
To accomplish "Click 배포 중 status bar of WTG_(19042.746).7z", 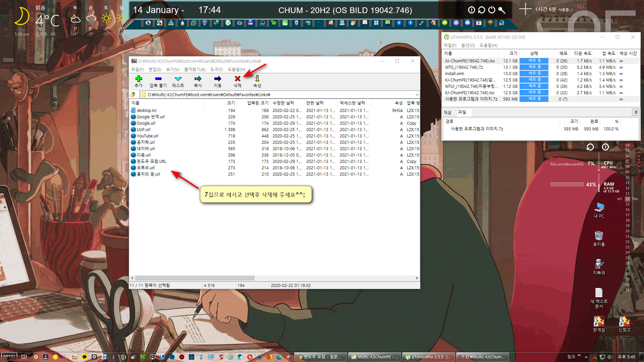I will pos(534,67).
